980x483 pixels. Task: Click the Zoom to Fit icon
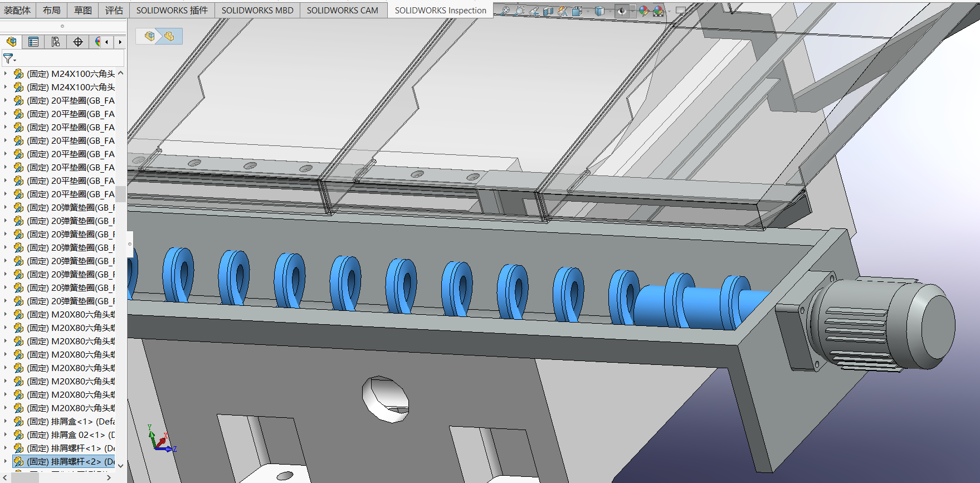coord(506,11)
